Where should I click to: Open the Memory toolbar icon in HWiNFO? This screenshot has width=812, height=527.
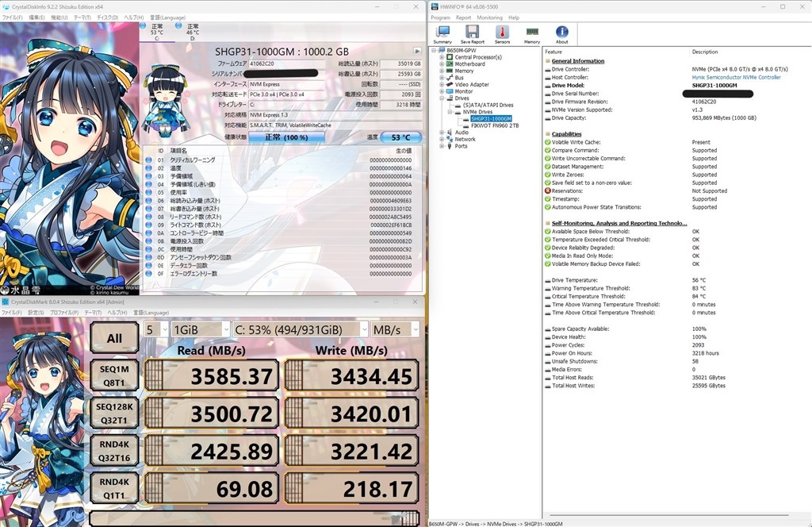[x=532, y=35]
